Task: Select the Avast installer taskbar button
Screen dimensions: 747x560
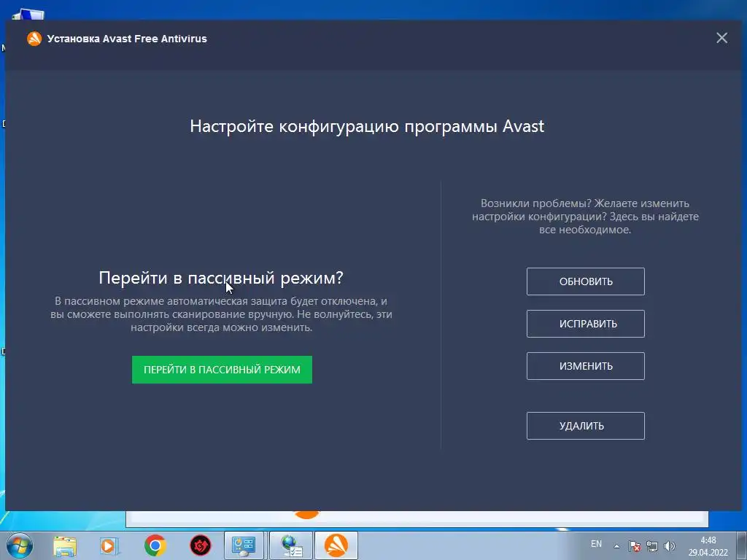Action: [336, 545]
